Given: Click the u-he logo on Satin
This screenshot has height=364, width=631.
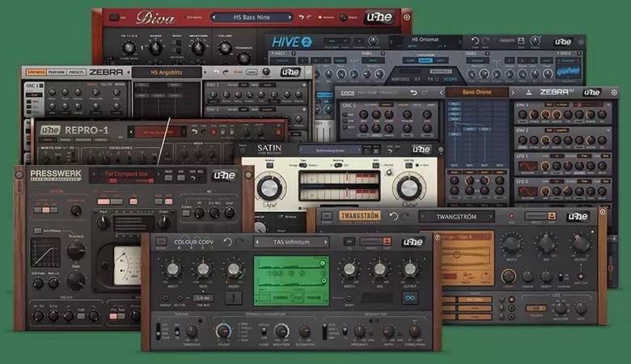Looking at the screenshot, I should [x=421, y=149].
